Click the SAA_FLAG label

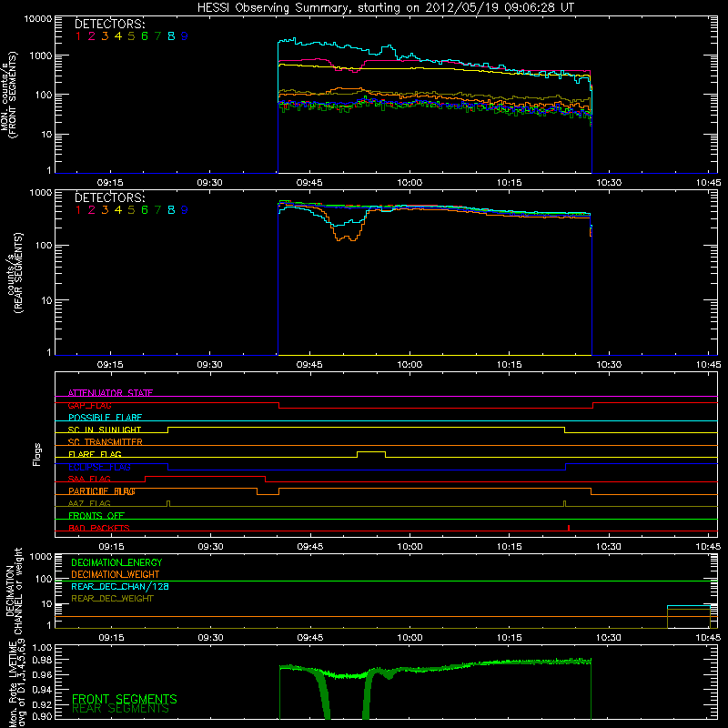89,479
